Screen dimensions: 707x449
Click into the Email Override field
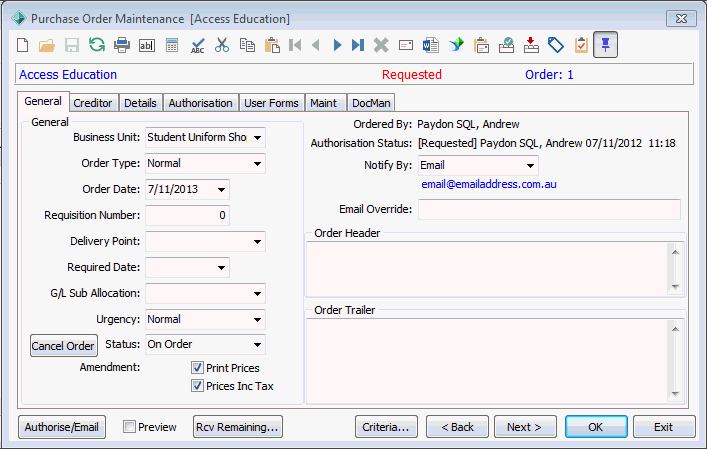549,210
